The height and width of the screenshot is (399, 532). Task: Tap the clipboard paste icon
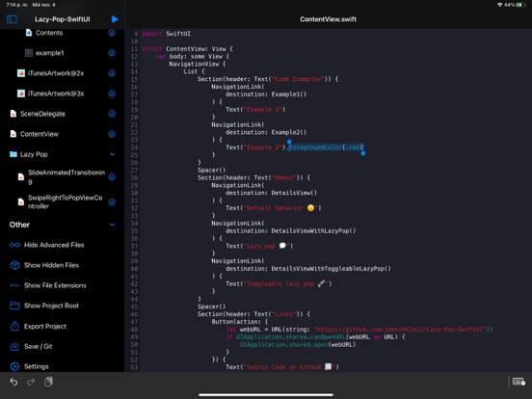(x=48, y=382)
